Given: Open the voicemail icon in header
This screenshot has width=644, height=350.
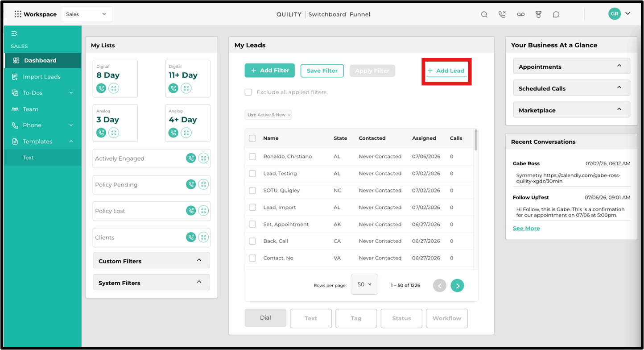Looking at the screenshot, I should point(521,14).
